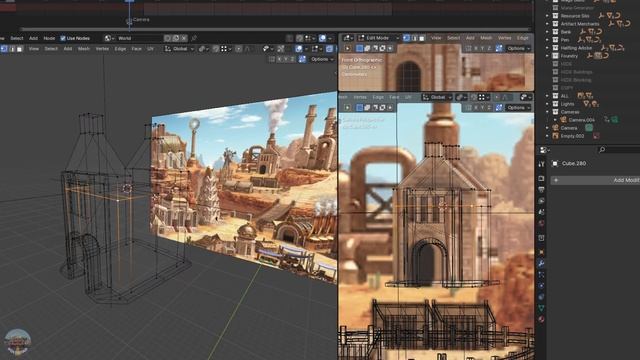
Task: Expand the Lights collection in outliner
Action: (547, 104)
